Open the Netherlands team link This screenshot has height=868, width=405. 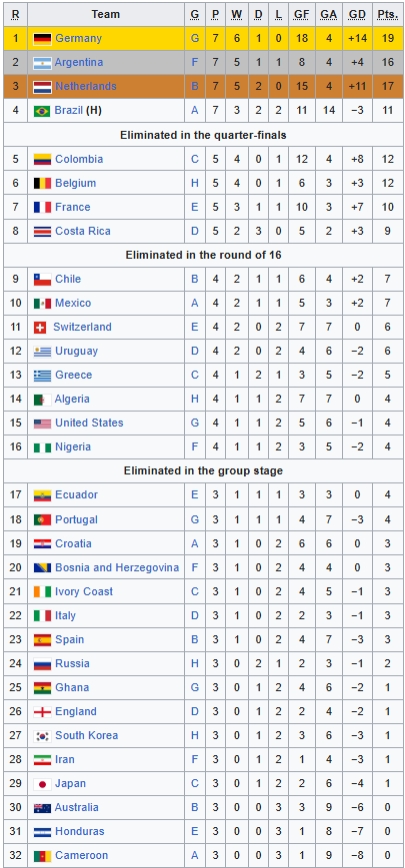(x=85, y=86)
